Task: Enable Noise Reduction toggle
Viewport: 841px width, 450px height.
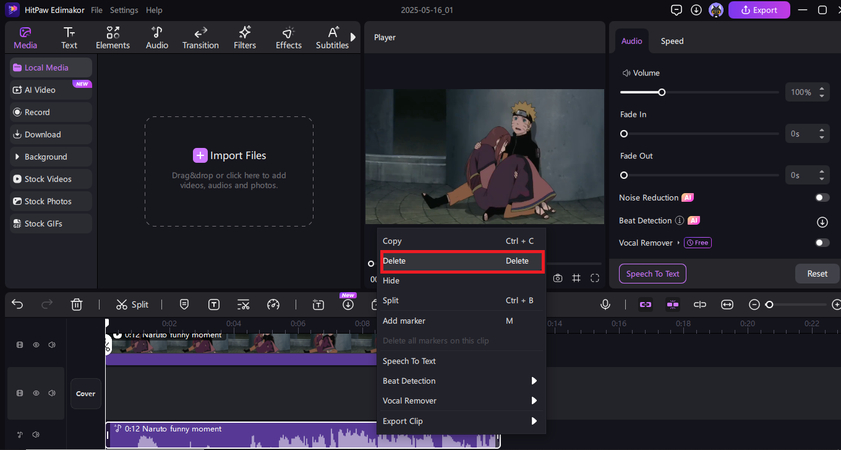Action: pos(822,198)
